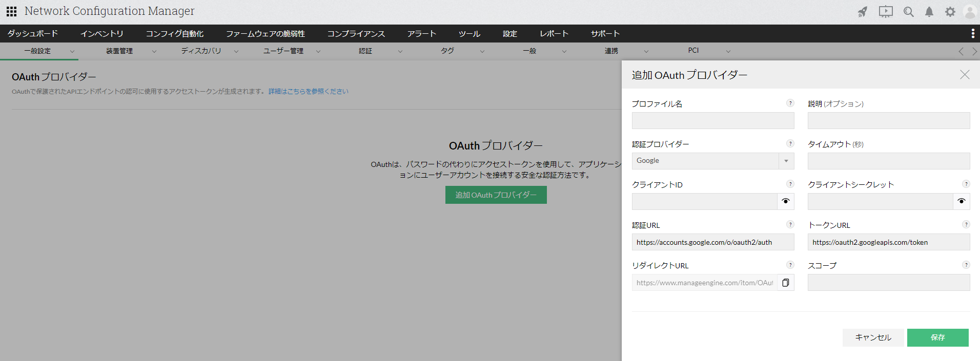Focus the クライアントID input field
980x361 pixels.
[x=705, y=201]
